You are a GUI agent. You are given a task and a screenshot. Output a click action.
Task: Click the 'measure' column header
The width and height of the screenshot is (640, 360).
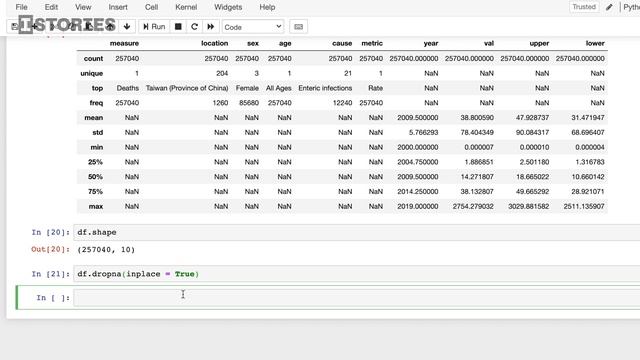[124, 43]
